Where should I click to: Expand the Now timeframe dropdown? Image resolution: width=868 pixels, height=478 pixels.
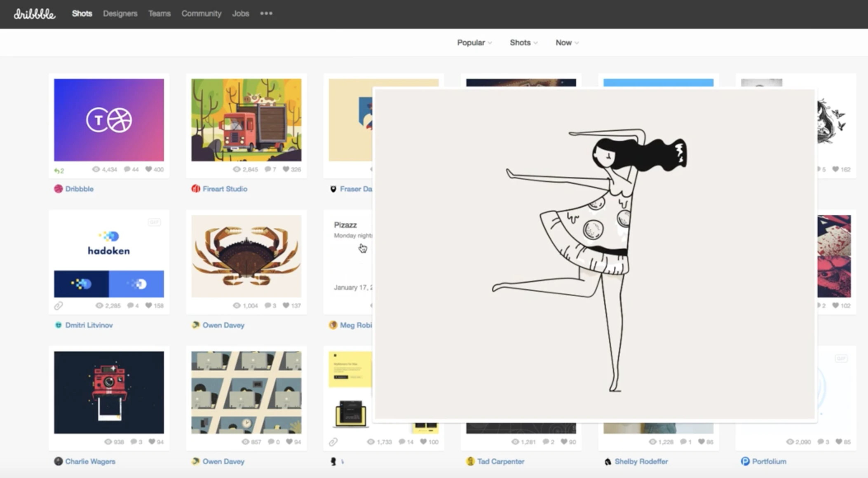(x=567, y=42)
